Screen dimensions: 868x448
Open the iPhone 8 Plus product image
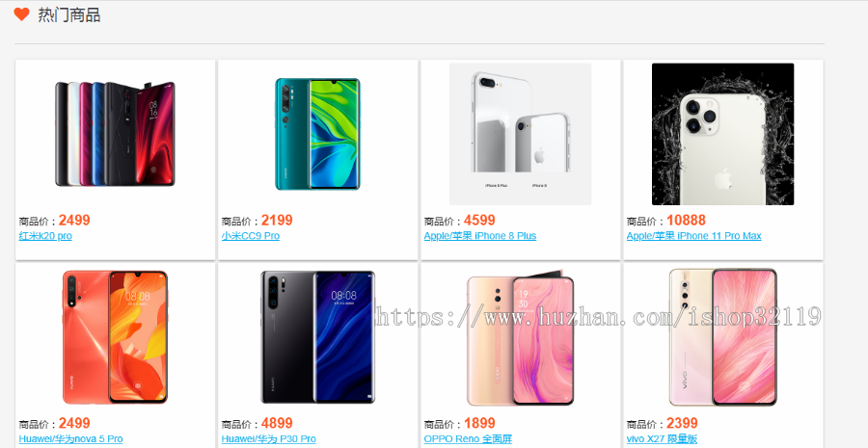(521, 134)
